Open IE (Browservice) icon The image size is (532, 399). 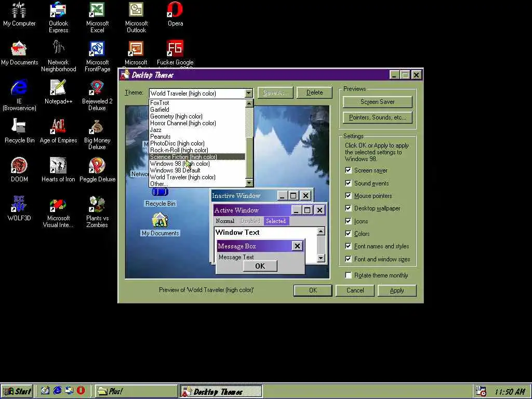tap(19, 96)
